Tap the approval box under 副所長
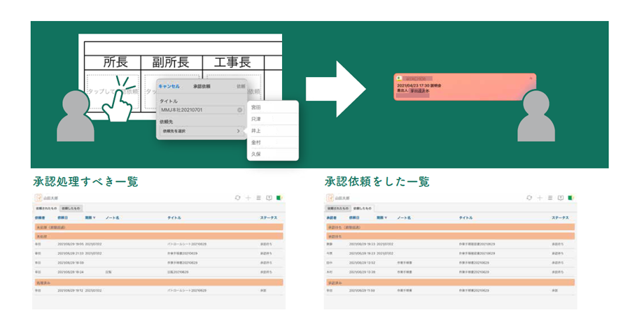 tap(172, 92)
